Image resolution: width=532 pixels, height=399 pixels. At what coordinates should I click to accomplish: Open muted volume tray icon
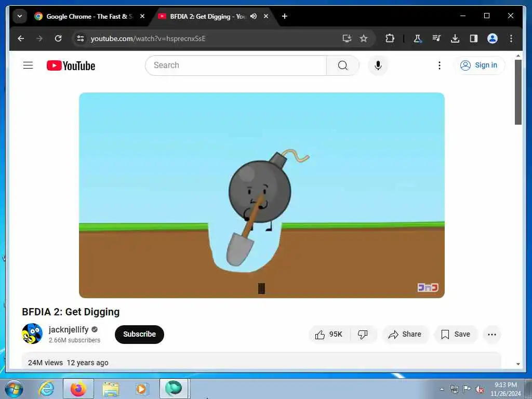(480, 390)
